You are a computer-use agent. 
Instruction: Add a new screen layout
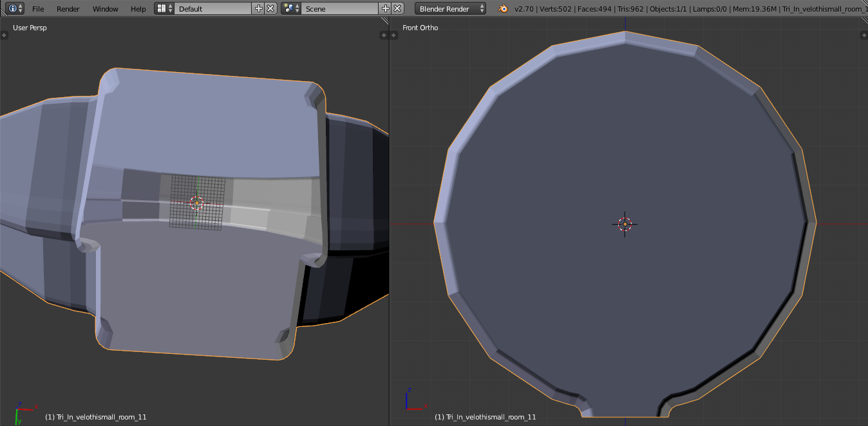click(x=259, y=8)
